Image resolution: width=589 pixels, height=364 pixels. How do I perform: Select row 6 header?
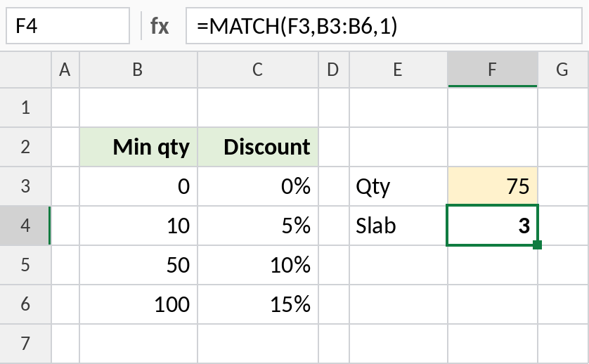[x=25, y=304]
